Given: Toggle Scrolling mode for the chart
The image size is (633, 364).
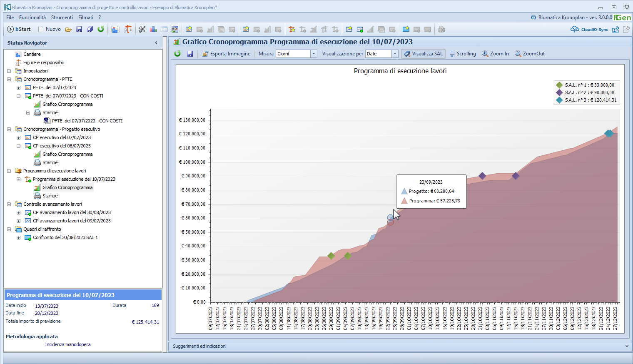Looking at the screenshot, I should [462, 54].
